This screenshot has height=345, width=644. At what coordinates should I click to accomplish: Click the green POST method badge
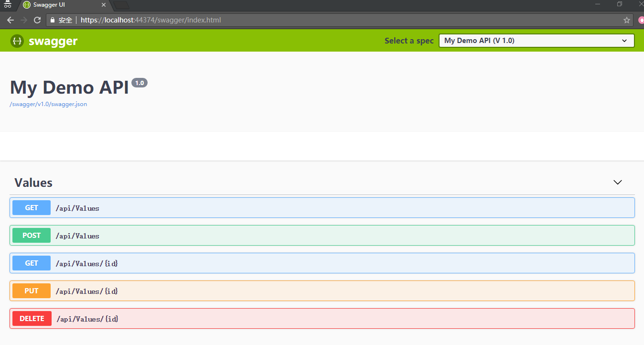point(32,236)
